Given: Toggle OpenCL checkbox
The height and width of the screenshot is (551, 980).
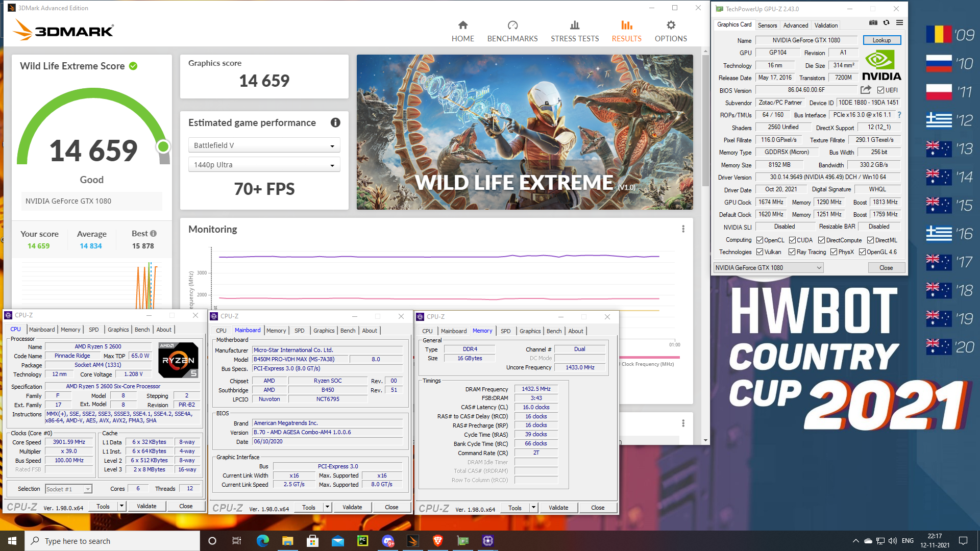Looking at the screenshot, I should click(x=759, y=240).
